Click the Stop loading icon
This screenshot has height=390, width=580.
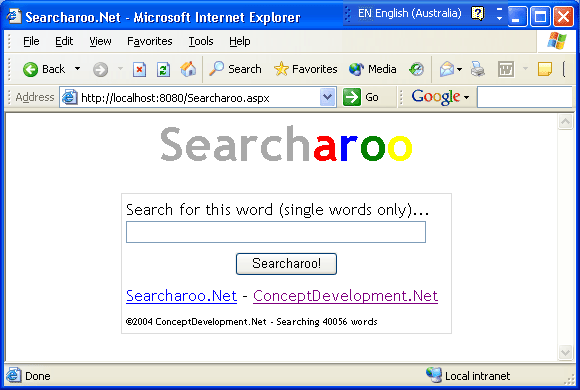(139, 69)
